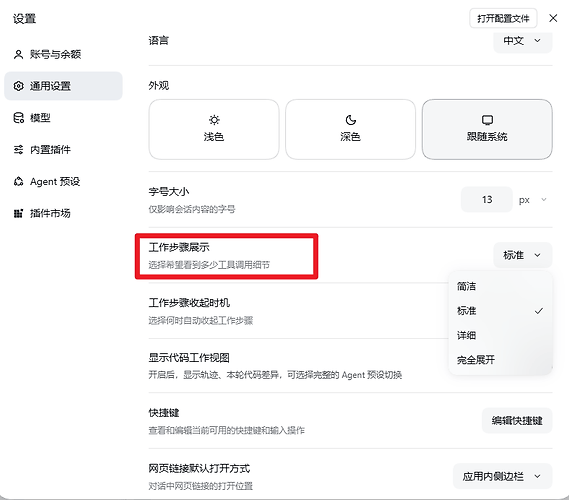
Task: Open the px unit dropdown
Action: coord(533,200)
